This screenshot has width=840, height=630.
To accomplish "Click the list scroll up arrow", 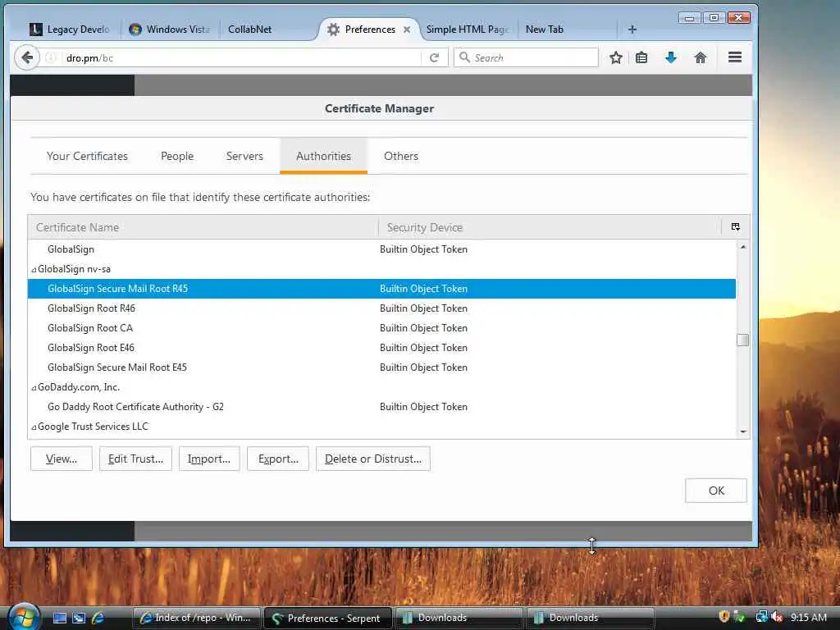I will [742, 246].
